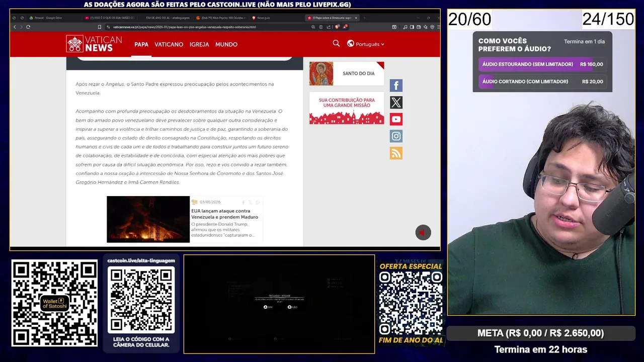
Task: Open the browser hamburger menu
Action: [438, 27]
